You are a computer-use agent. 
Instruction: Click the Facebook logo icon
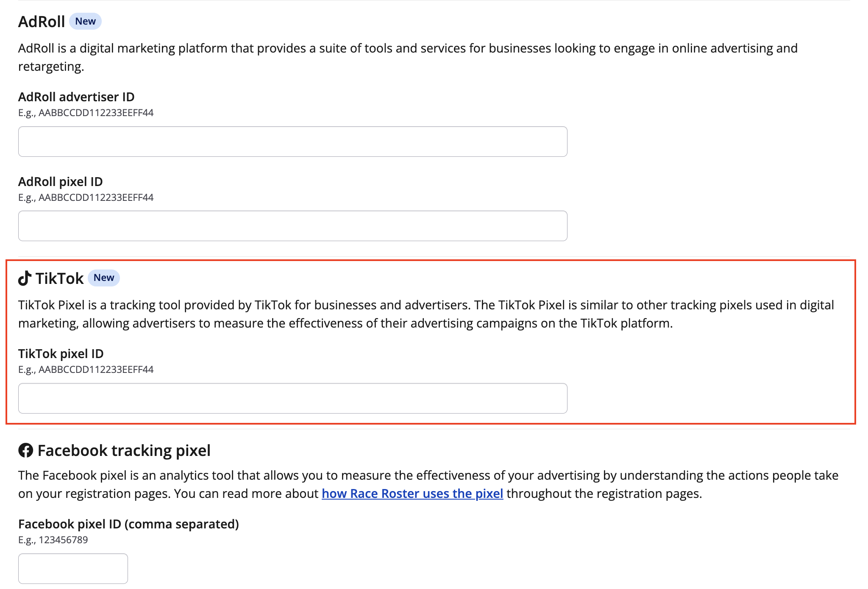tap(25, 450)
